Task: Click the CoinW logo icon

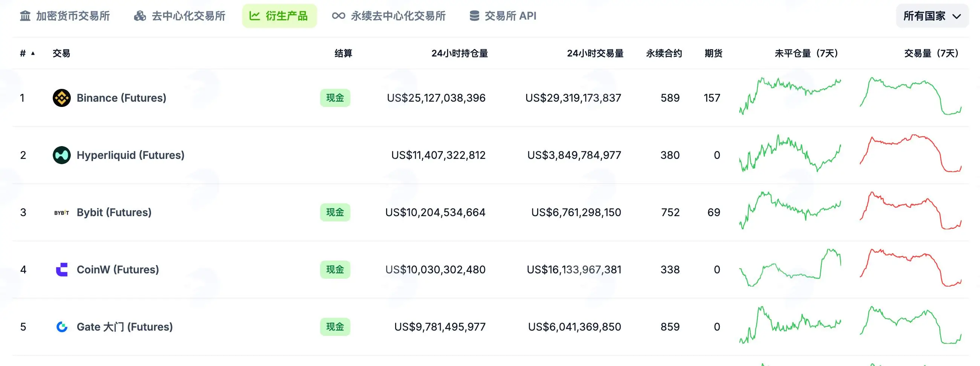Action: click(62, 270)
